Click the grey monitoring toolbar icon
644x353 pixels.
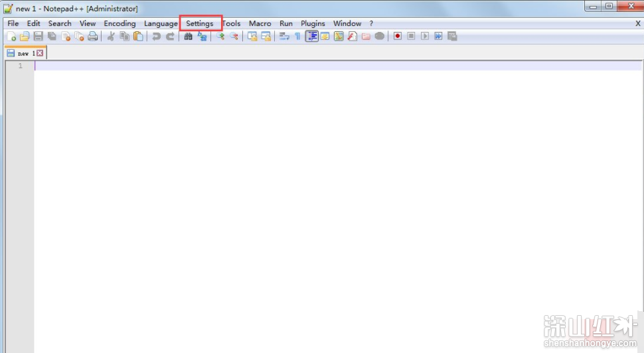[380, 37]
